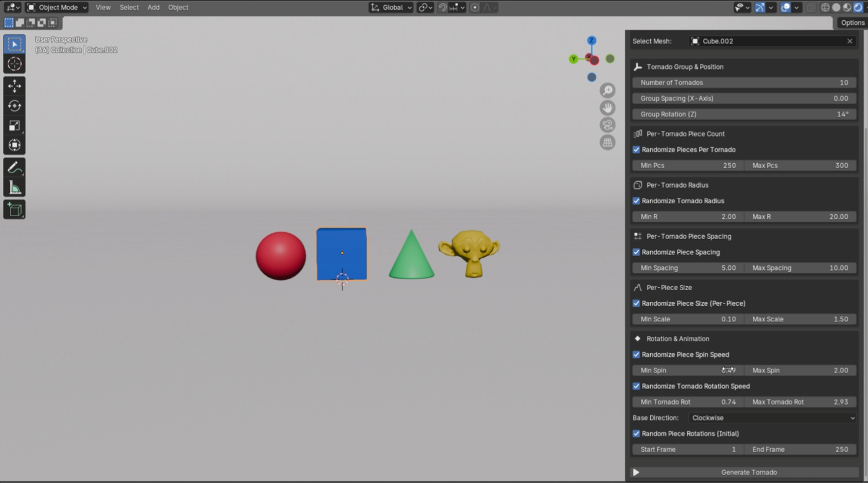The height and width of the screenshot is (483, 868).
Task: Click the yellow monkey head object
Action: 469,254
